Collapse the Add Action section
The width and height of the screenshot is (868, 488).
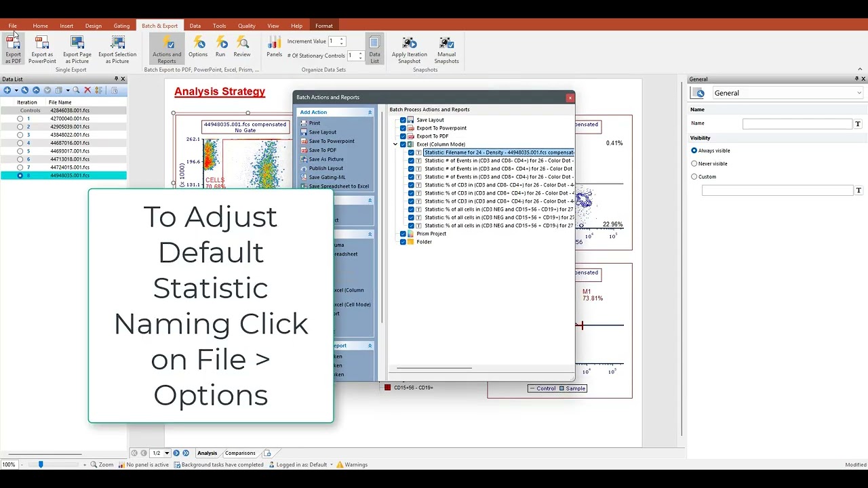point(370,113)
